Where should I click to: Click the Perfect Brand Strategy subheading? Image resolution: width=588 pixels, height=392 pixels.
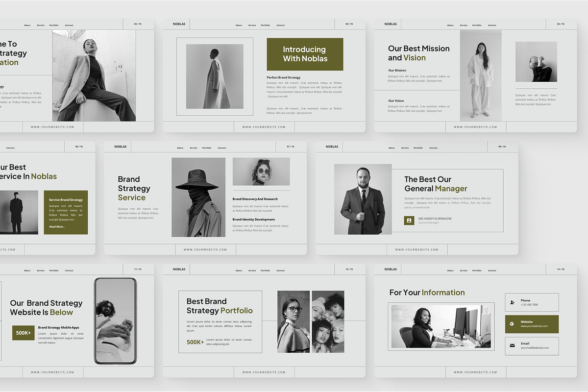coord(284,77)
